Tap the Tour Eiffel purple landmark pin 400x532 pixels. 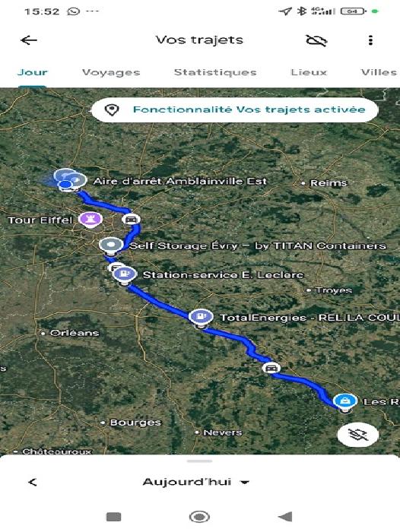tap(90, 219)
